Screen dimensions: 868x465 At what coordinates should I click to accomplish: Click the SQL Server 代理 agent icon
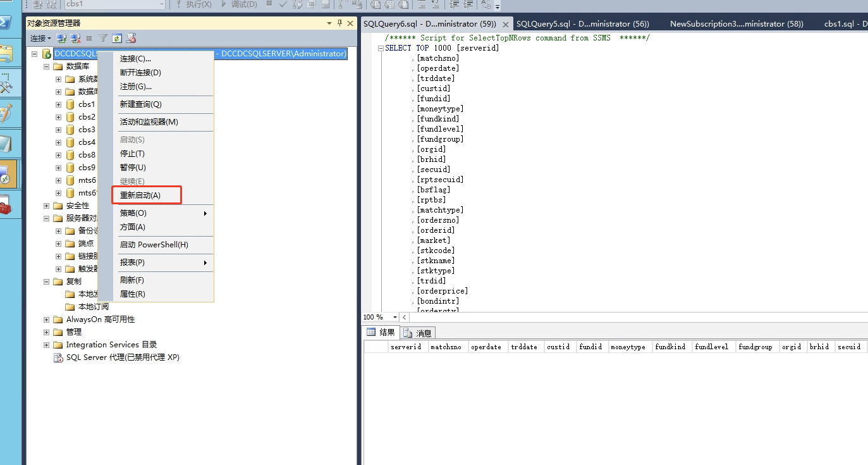[58, 357]
